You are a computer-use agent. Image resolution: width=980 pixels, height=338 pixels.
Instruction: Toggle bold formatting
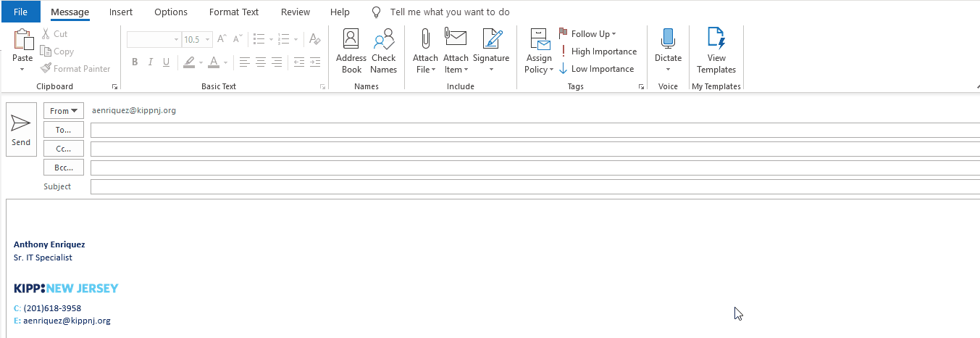(135, 62)
